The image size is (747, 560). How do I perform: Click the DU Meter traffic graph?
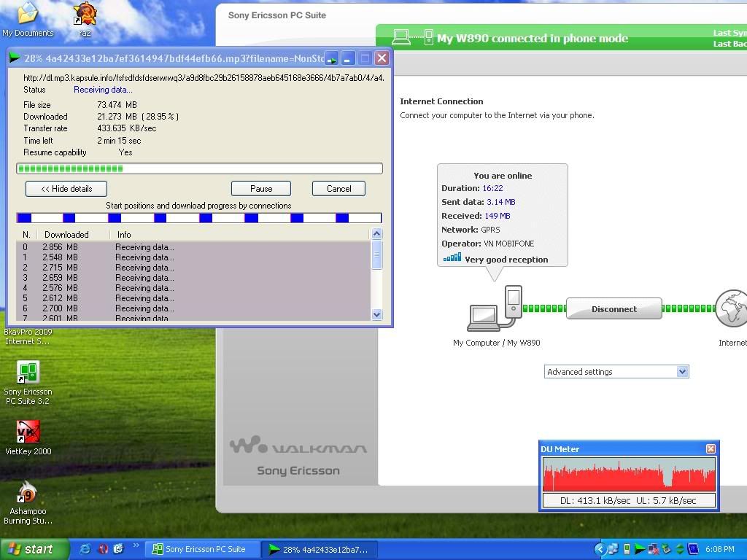click(630, 474)
